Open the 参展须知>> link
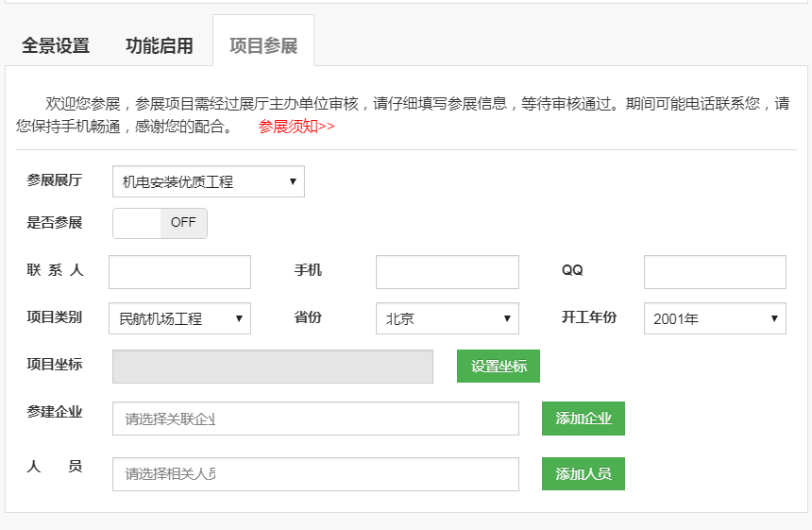The image size is (812, 530). pyautogui.click(x=296, y=126)
